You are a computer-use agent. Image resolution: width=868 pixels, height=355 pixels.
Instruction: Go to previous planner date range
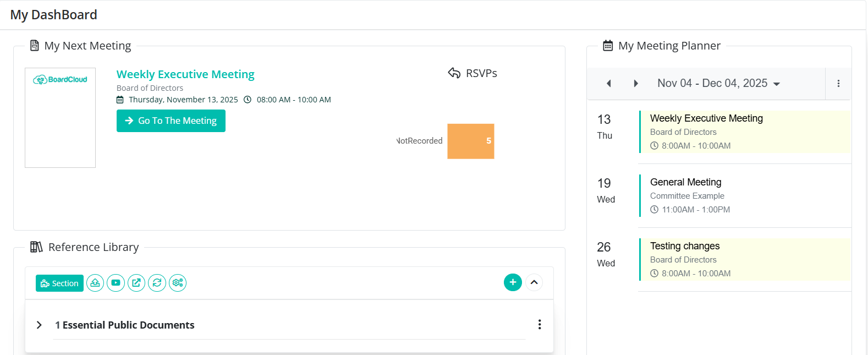tap(609, 84)
